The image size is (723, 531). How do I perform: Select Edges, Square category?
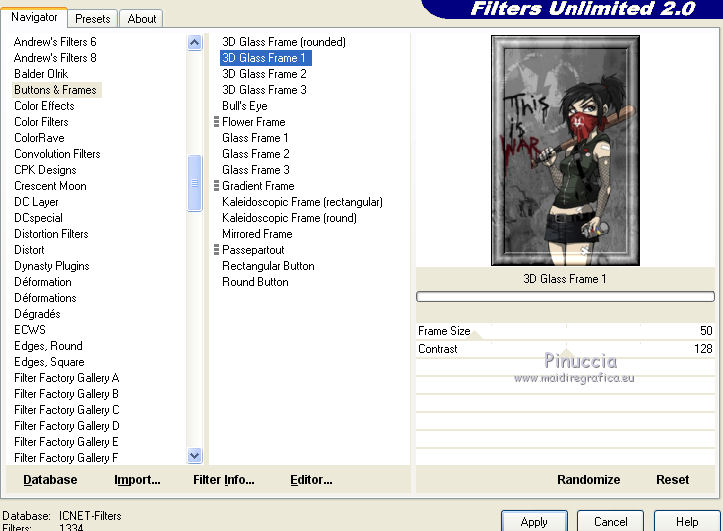coord(49,362)
